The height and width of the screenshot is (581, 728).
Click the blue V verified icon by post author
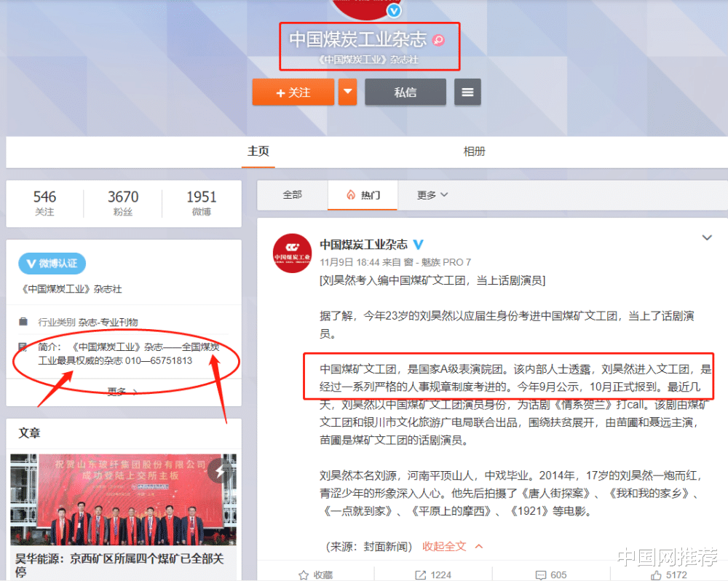coord(419,245)
